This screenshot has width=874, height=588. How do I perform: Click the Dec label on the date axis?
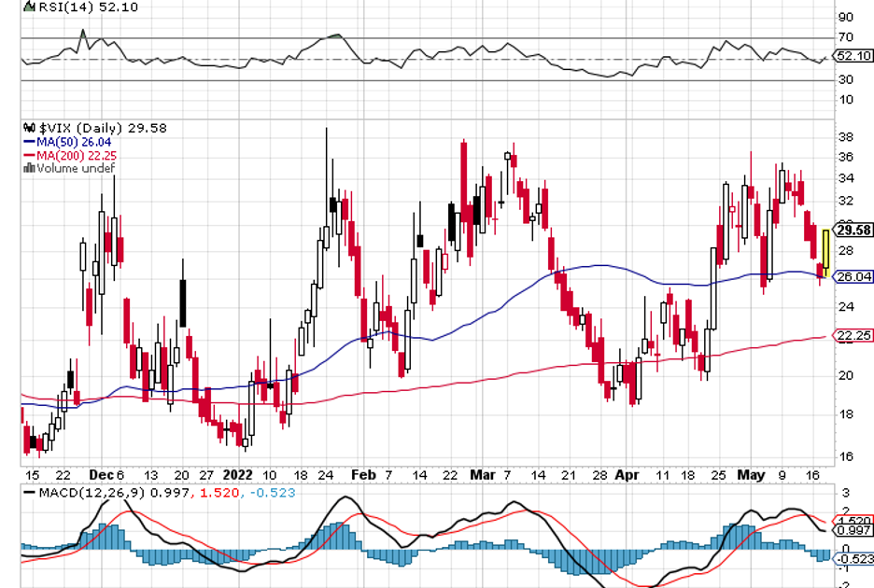(x=100, y=474)
